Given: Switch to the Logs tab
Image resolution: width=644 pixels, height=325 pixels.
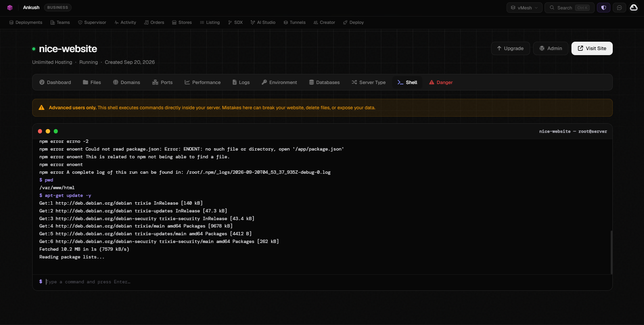Looking at the screenshot, I should (241, 82).
